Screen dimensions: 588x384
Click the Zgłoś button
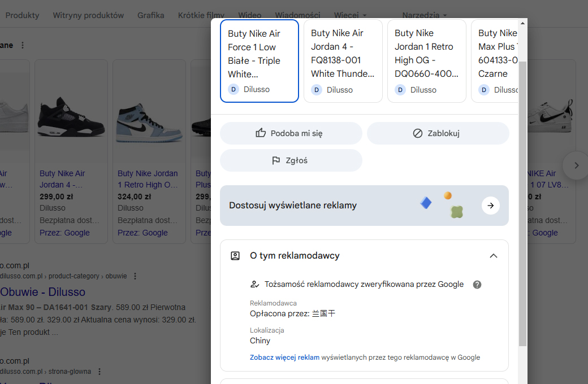click(291, 160)
